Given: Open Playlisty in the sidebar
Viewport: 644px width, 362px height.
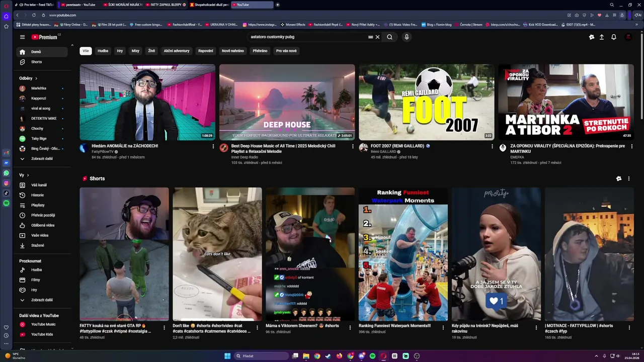Looking at the screenshot, I should coord(42,205).
